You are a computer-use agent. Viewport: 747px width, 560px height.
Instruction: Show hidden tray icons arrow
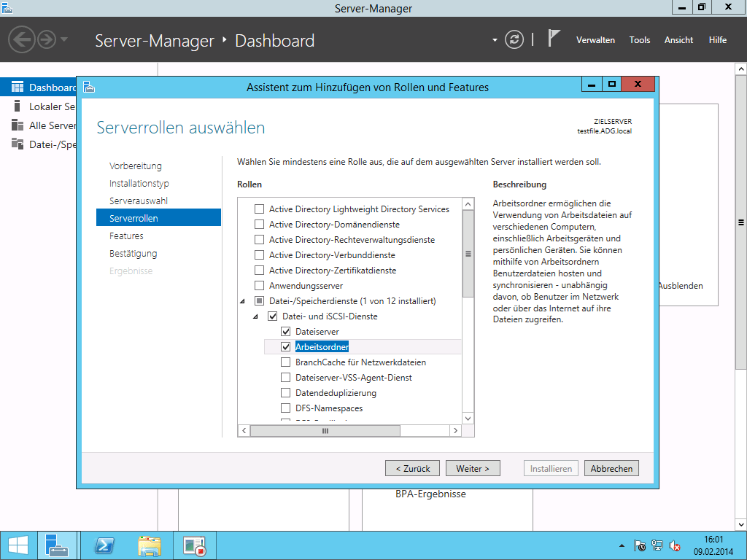(x=622, y=545)
